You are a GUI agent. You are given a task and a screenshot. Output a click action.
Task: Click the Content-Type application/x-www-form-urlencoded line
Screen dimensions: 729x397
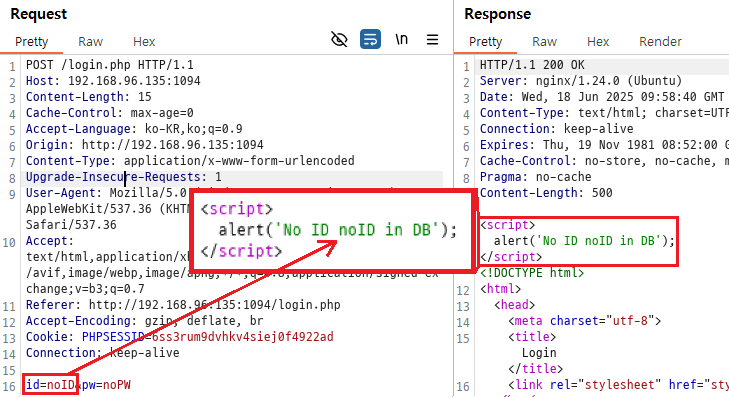tap(190, 161)
